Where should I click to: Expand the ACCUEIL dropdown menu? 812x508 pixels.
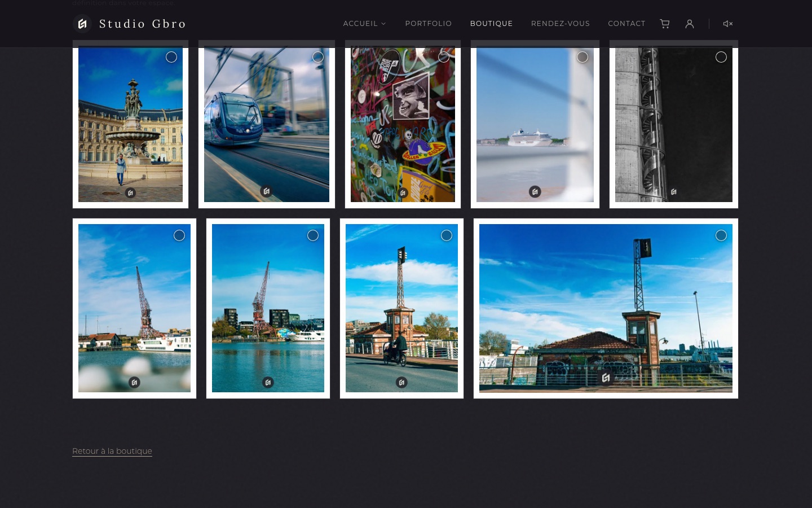(364, 24)
